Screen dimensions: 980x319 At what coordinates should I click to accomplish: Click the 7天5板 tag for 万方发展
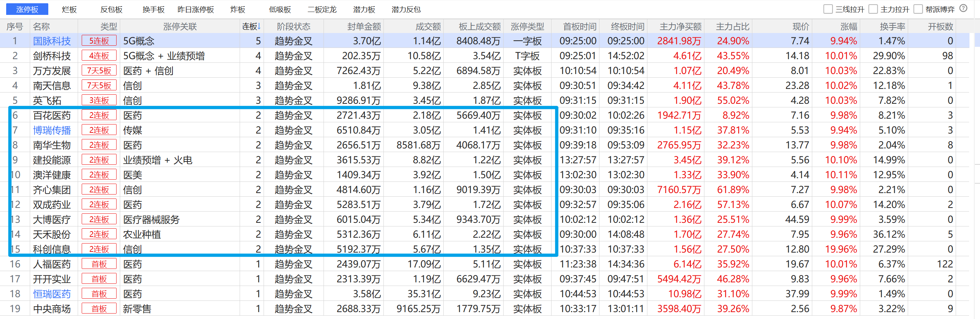[x=99, y=71]
